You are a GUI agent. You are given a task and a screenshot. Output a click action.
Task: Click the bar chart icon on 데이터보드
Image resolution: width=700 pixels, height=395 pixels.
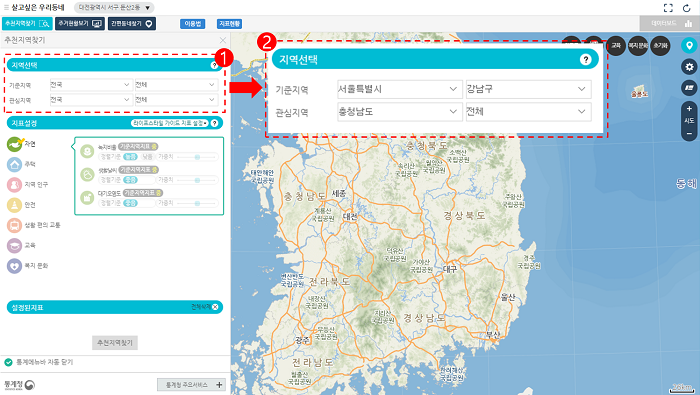coord(688,24)
